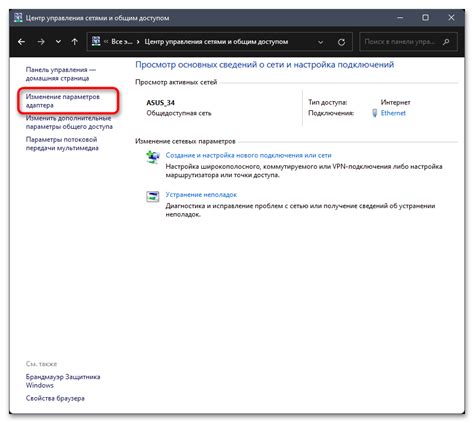Open "Изменение параметров адаптера" link

click(x=63, y=101)
